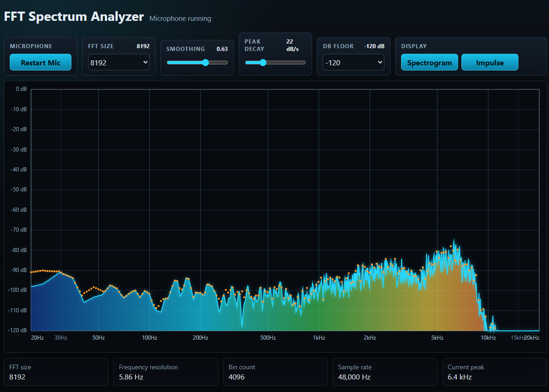Click the 0.63 smoothing value
The image size is (549, 392).
tap(222, 49)
